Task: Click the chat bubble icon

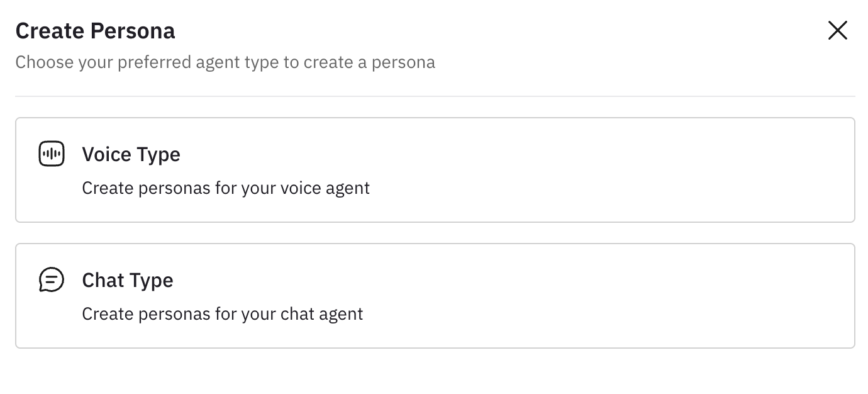Action: pyautogui.click(x=52, y=280)
